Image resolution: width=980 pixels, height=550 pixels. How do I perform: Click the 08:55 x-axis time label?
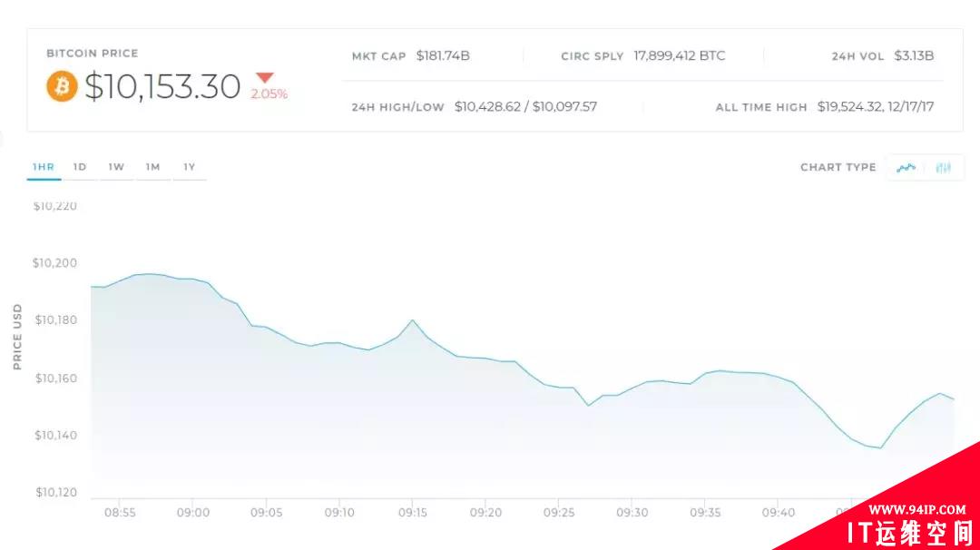coord(120,513)
